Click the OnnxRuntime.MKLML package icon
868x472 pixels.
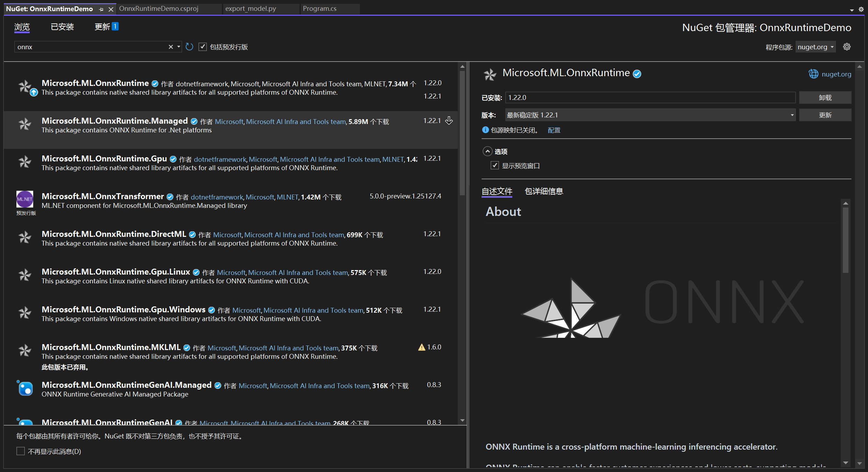pos(25,350)
